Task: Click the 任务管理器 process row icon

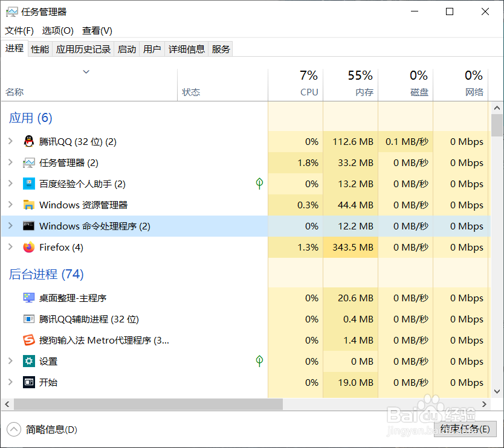Action: (29, 163)
